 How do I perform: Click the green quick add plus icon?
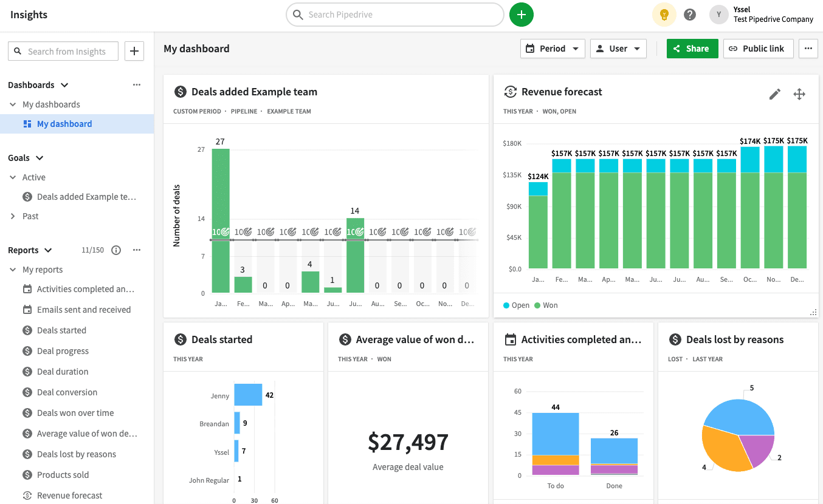pyautogui.click(x=521, y=15)
